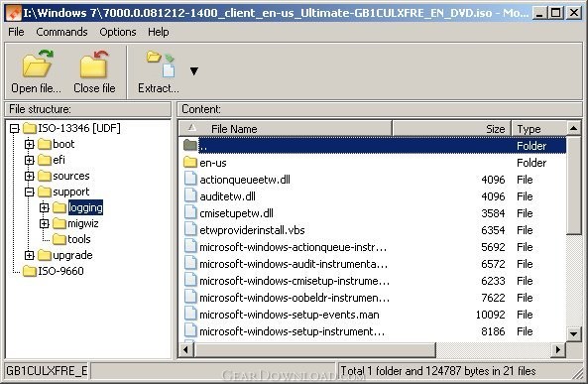Open the Options menu
588x384 pixels.
118,32
